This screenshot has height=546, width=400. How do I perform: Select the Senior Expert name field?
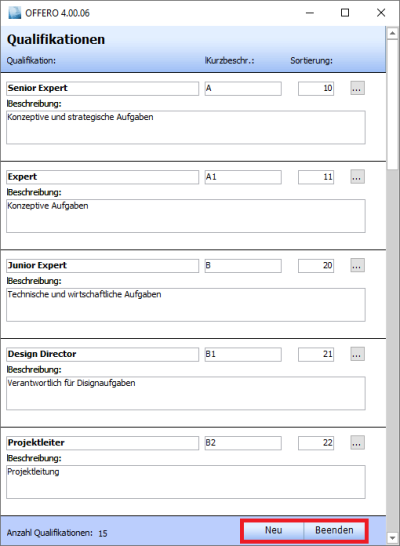point(102,88)
